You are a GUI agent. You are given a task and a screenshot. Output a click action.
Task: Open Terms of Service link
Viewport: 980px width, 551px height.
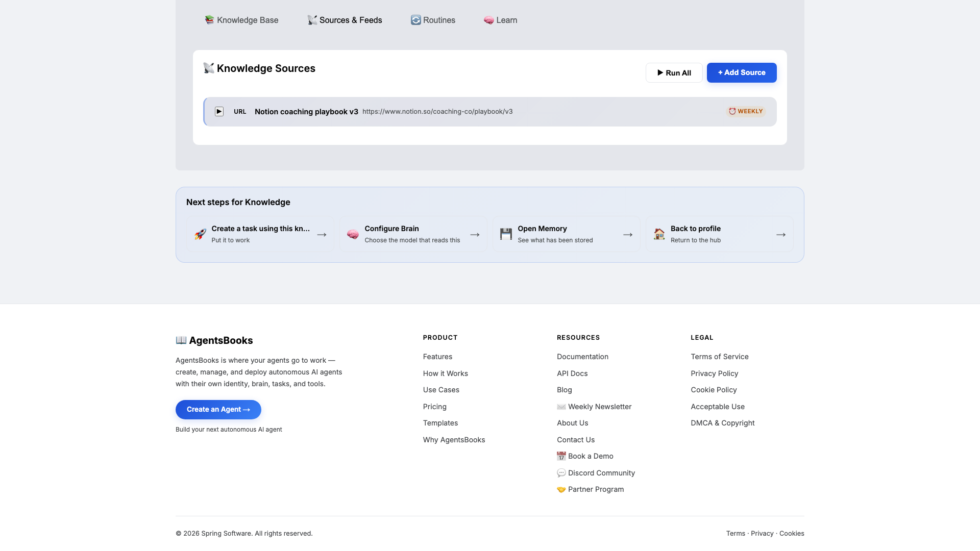click(x=719, y=357)
